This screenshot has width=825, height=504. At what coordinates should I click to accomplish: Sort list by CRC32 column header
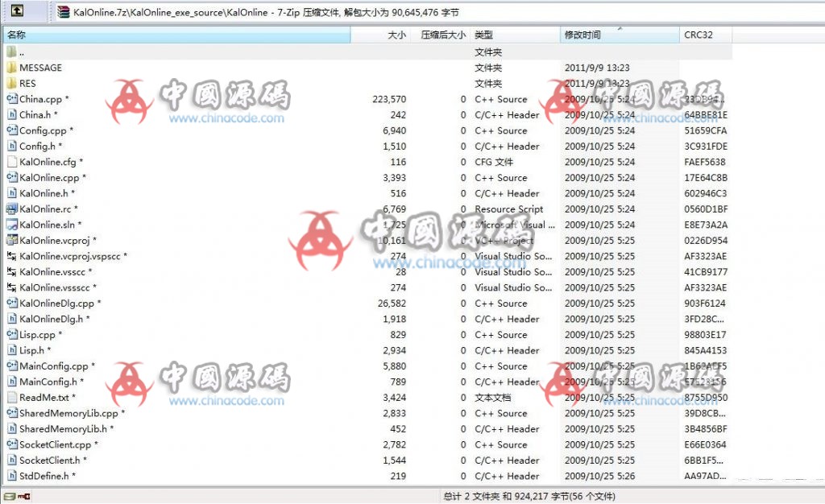point(706,35)
